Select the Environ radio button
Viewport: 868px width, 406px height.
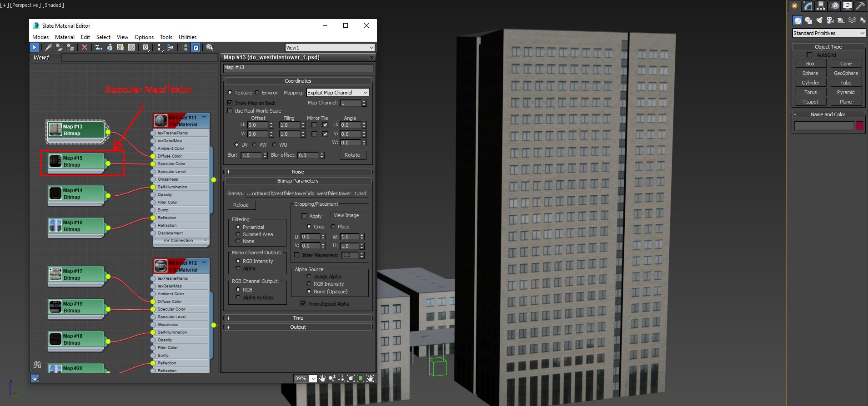pos(257,93)
